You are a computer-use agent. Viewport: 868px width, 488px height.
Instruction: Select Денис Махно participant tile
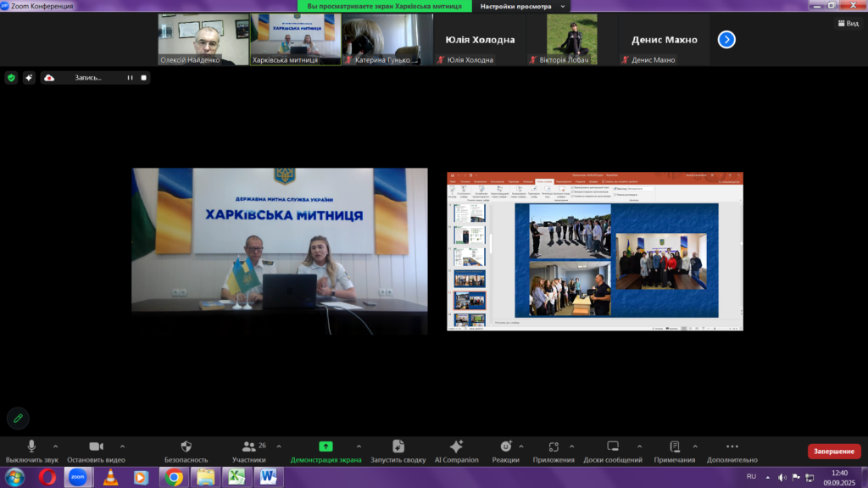[665, 39]
